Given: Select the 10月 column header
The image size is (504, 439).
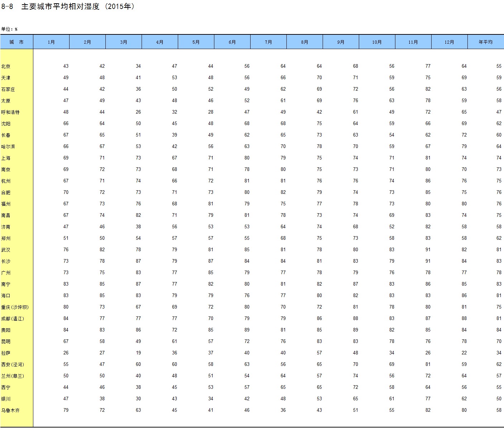Looking at the screenshot, I should tap(377, 42).
